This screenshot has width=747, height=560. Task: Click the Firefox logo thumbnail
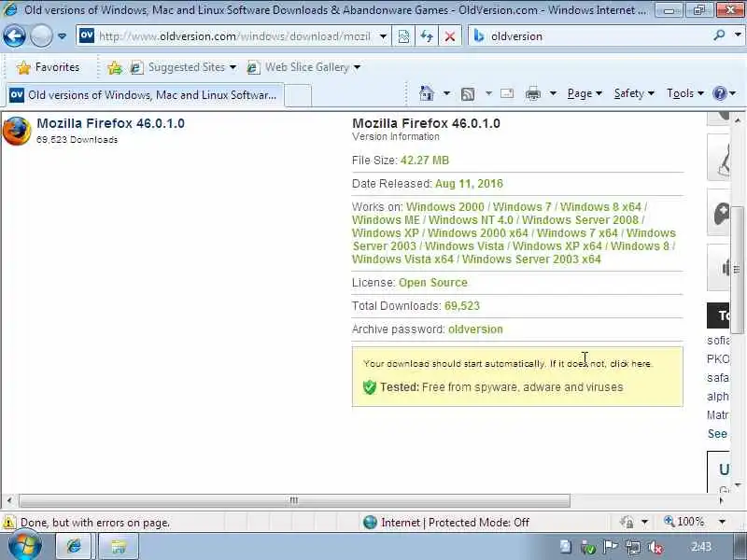coord(17,131)
